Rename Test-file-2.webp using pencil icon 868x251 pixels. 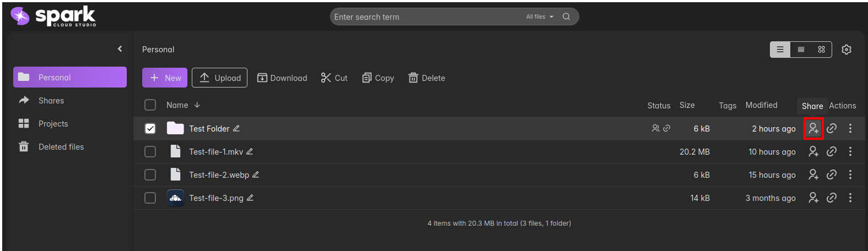point(256,174)
